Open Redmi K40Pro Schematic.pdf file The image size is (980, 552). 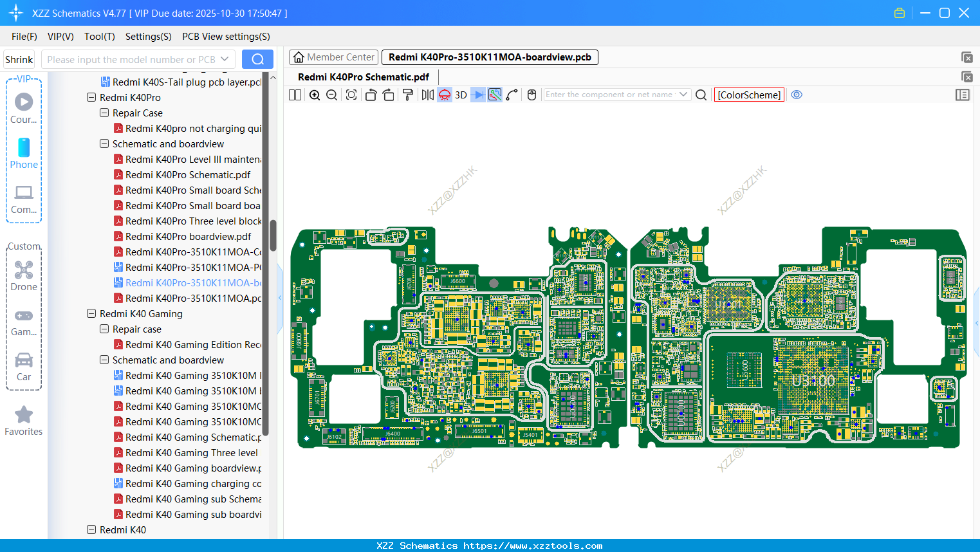(x=188, y=175)
